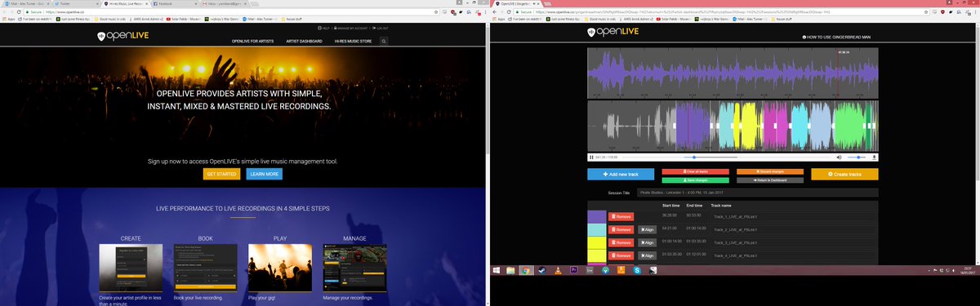Screen dimensions: 980x306
Task: Click the download icon in player bar
Action: pos(875,157)
